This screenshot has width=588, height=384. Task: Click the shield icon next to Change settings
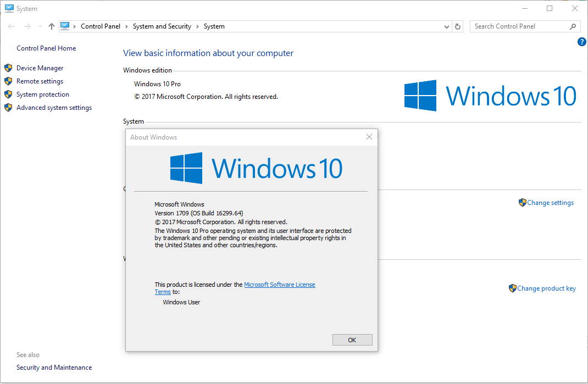(x=522, y=202)
